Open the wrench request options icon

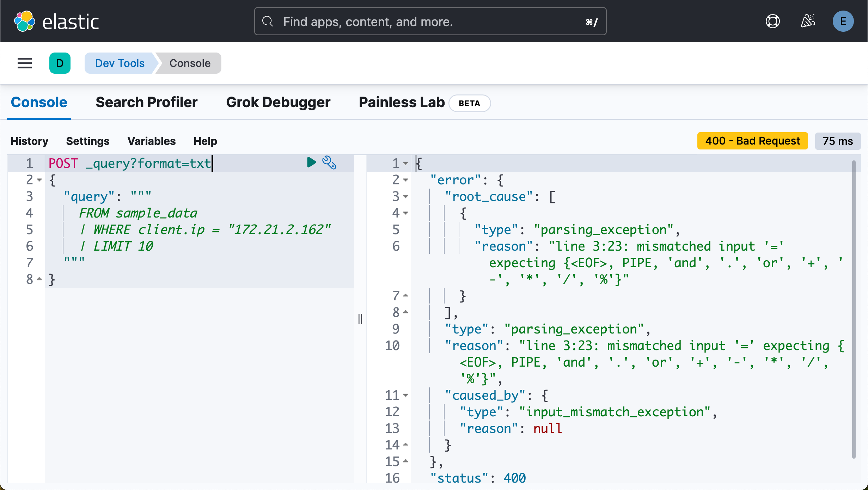tap(329, 163)
